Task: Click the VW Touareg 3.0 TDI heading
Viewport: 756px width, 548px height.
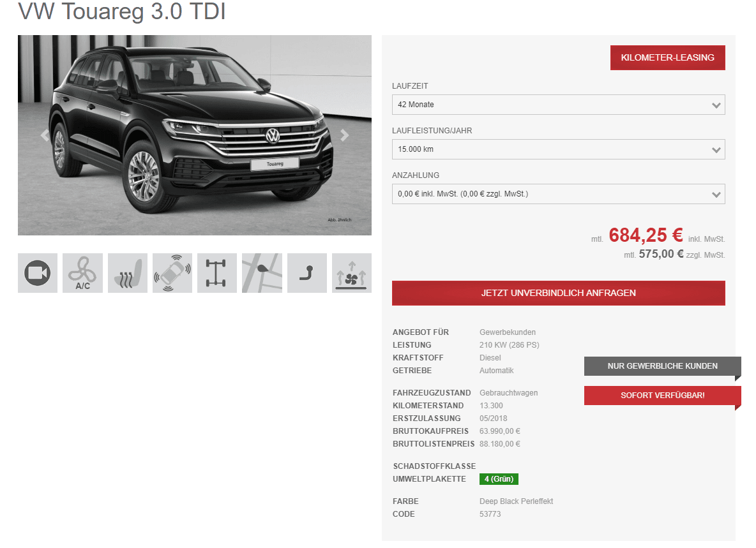Action: [122, 11]
